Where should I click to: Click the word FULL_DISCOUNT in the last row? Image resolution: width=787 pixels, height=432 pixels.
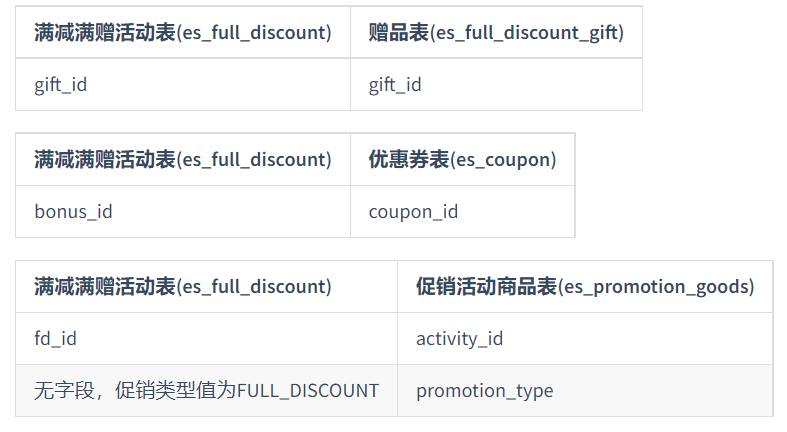[x=308, y=391]
